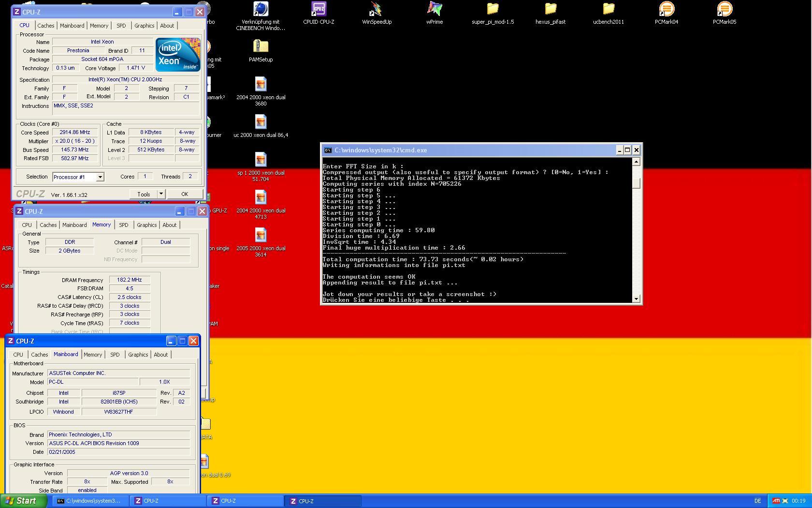
Task: Open About tab in top CPU-Z window
Action: click(167, 26)
